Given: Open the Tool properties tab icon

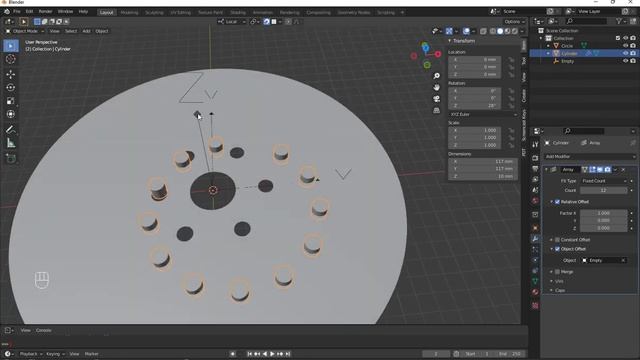Looking at the screenshot, I should 535,144.
